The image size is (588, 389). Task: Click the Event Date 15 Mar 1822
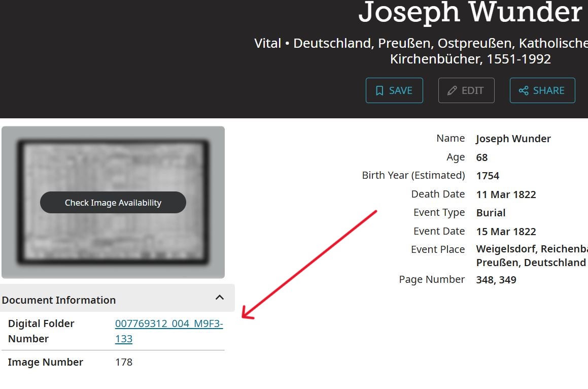point(506,231)
